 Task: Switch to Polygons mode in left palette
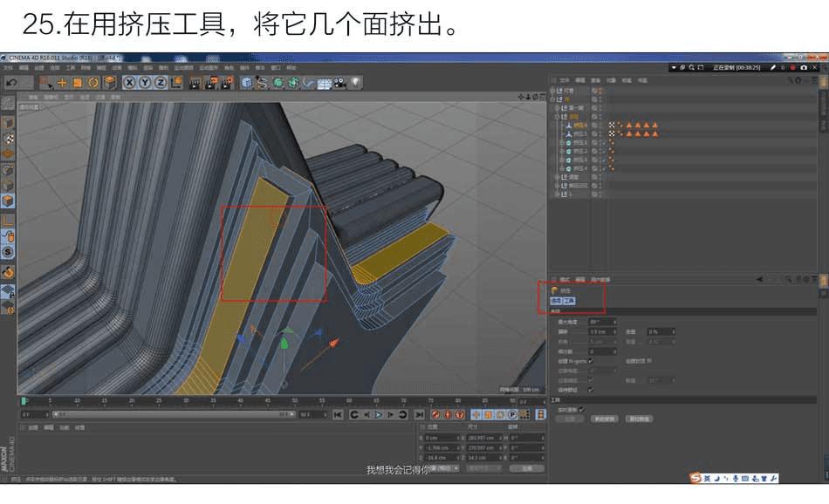pos(8,201)
